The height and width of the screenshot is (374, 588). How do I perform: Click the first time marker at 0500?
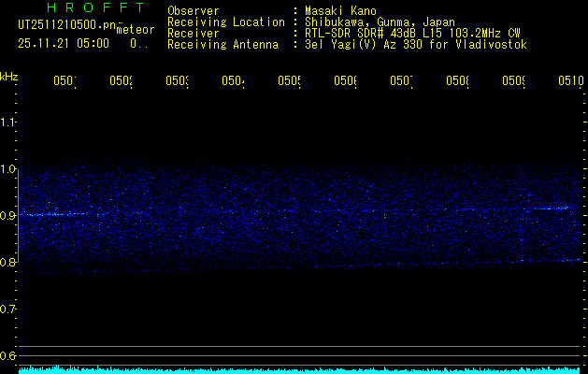tap(64, 81)
